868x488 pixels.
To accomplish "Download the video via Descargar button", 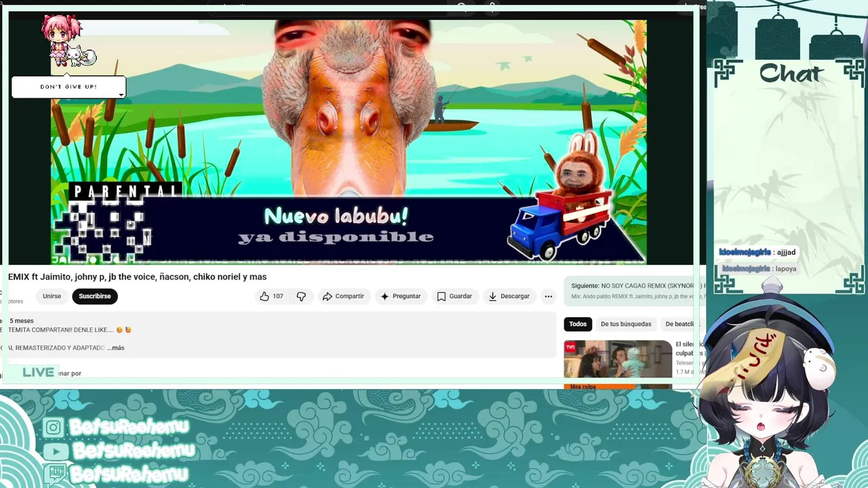I will click(x=509, y=296).
